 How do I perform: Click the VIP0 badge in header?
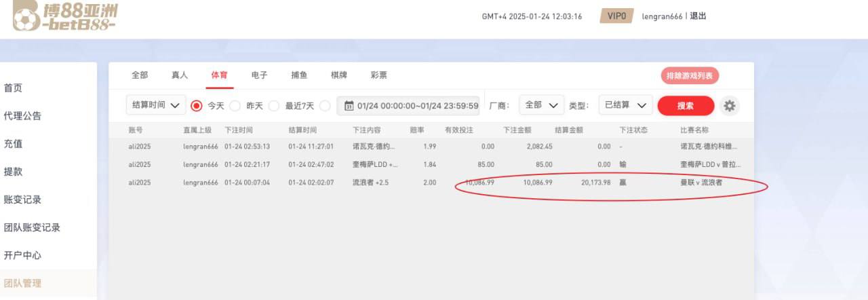pyautogui.click(x=616, y=16)
